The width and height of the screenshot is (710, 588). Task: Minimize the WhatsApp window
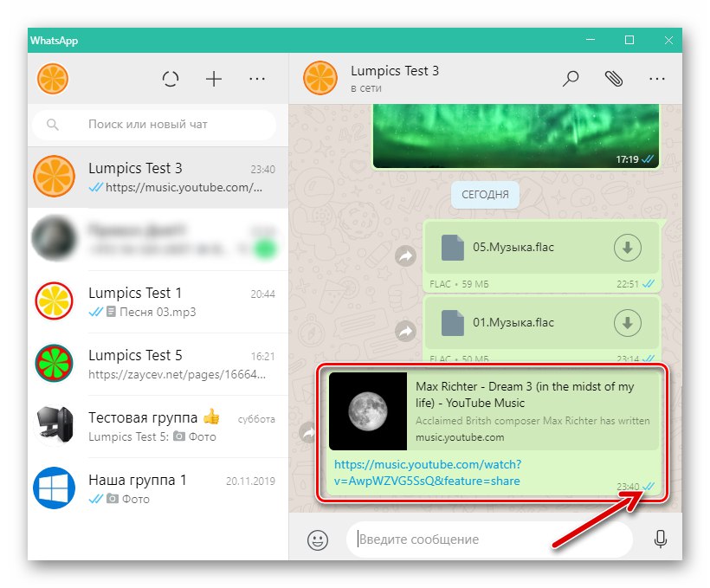point(591,40)
